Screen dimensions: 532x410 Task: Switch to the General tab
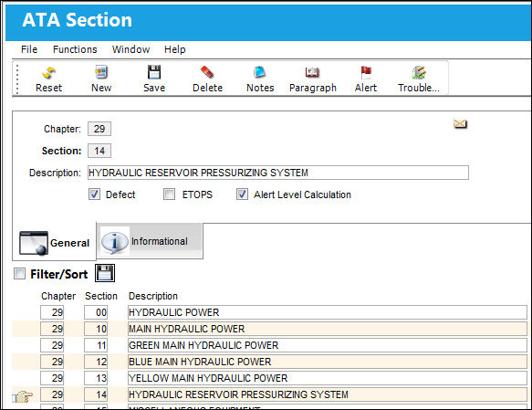[54, 243]
